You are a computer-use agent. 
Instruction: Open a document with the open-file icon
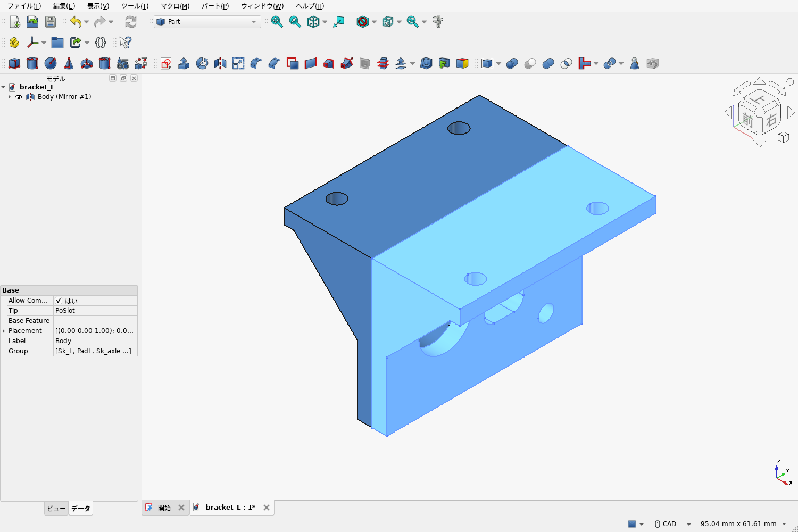[x=32, y=22]
